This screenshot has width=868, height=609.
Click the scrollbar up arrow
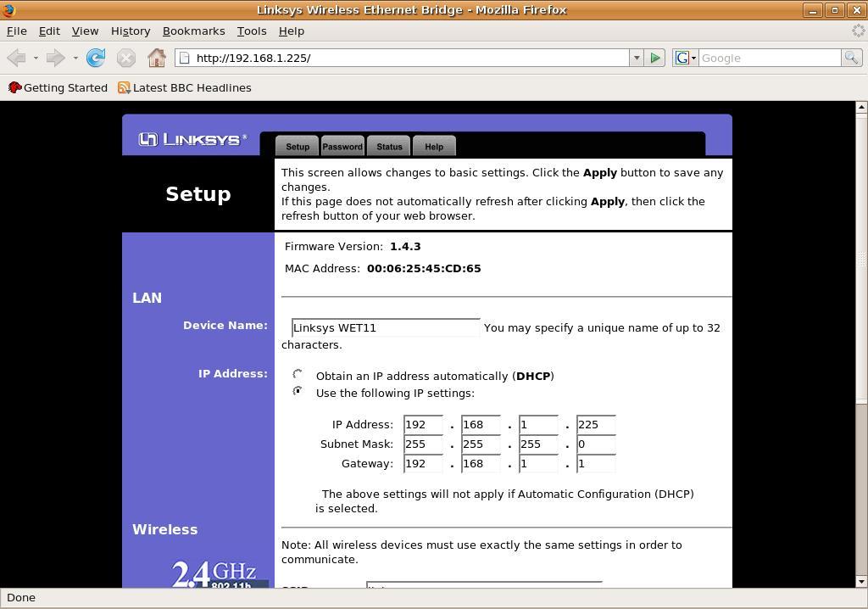(x=861, y=107)
